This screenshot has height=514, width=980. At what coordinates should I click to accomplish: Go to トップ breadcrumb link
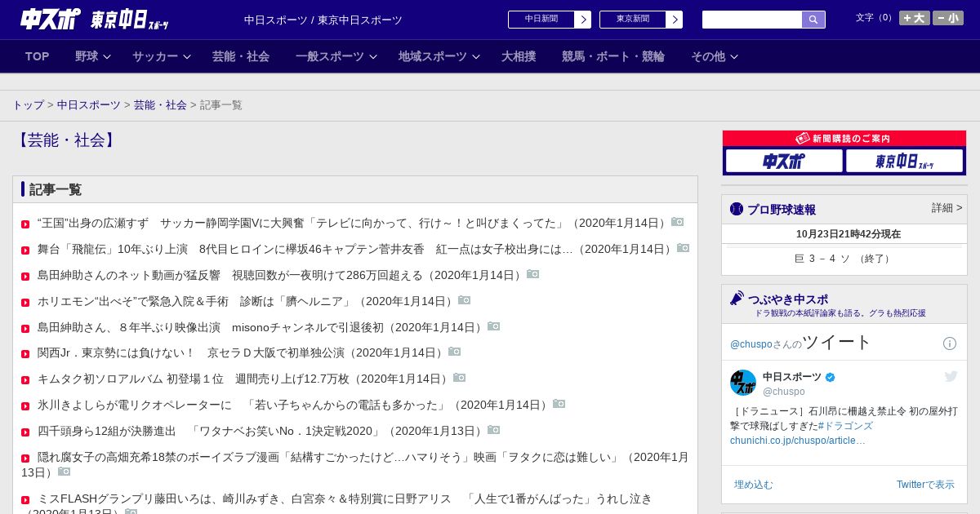pos(28,105)
